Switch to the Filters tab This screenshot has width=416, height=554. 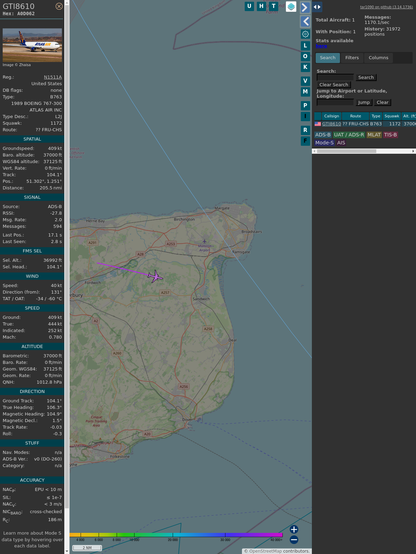352,58
